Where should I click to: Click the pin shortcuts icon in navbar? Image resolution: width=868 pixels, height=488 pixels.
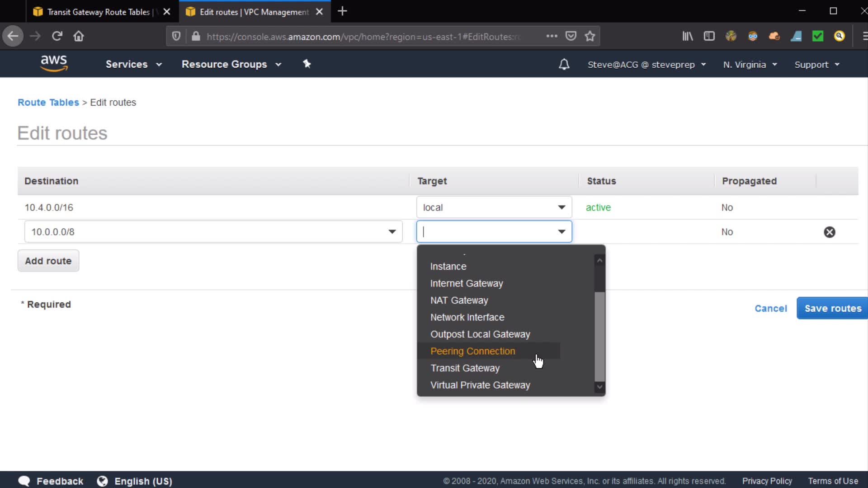[307, 64]
